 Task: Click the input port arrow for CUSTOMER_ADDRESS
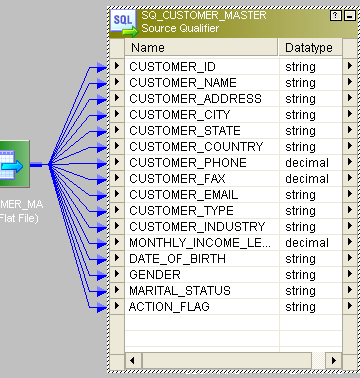117,98
